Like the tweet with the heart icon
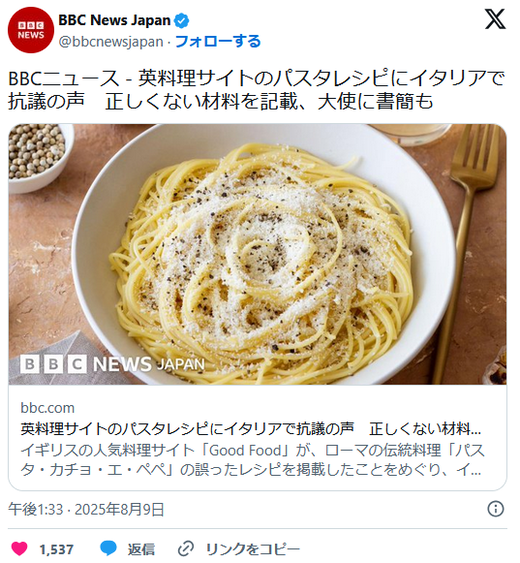This screenshot has width=520, height=563. pos(19,549)
